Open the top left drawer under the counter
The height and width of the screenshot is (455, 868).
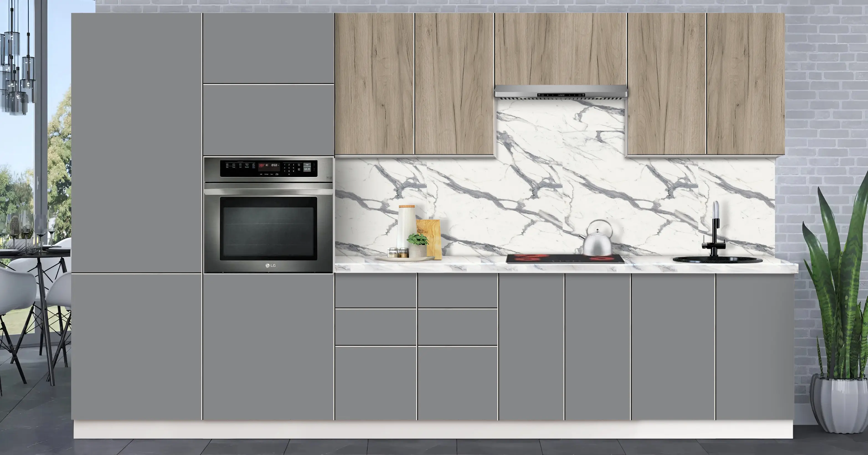click(375, 290)
